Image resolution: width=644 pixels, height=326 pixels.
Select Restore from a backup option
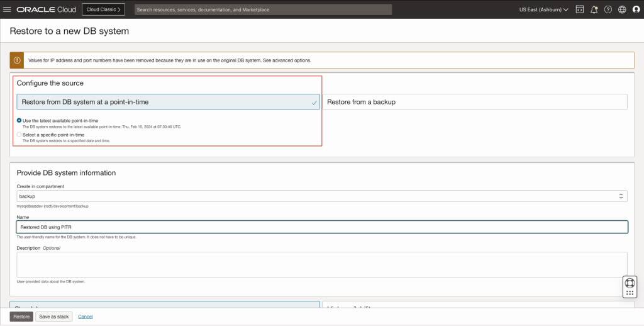point(475,102)
